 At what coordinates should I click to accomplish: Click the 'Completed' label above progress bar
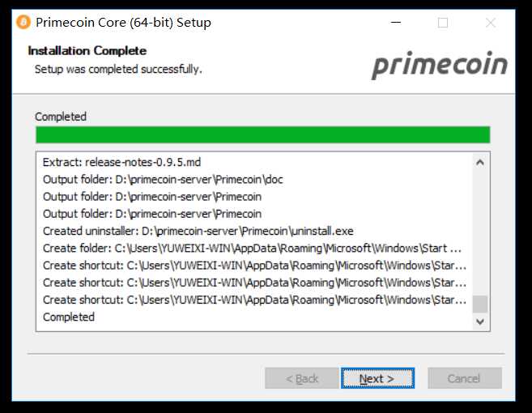coord(61,117)
